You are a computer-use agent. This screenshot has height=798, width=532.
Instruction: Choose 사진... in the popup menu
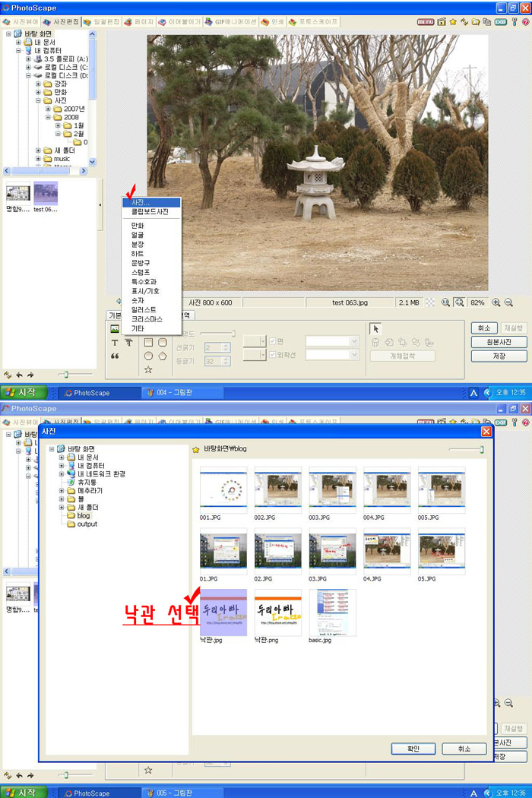151,203
